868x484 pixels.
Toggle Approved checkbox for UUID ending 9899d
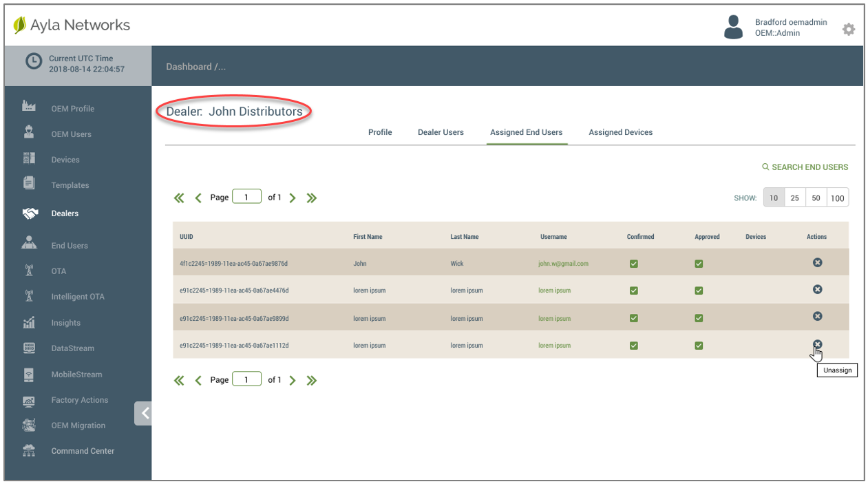pyautogui.click(x=699, y=318)
